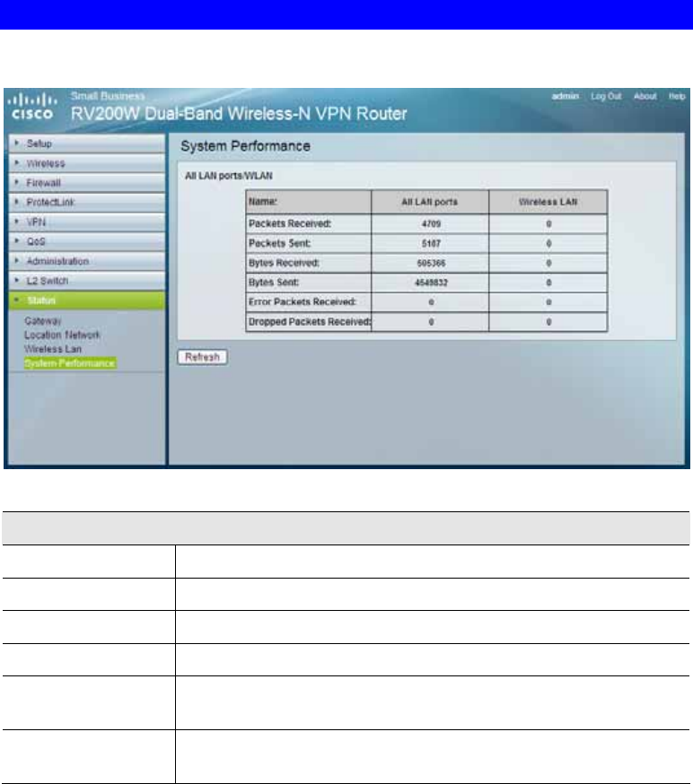Open the Gateway status page
693x784 pixels.
click(43, 320)
